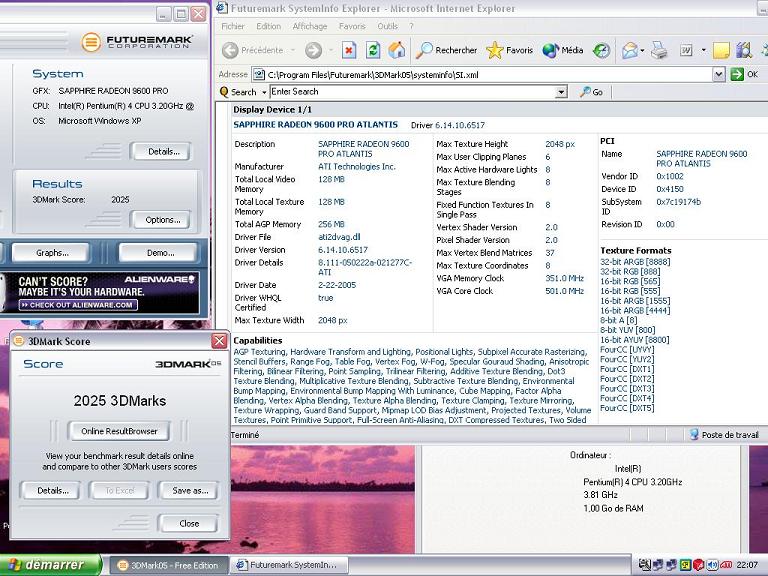768x576 pixels.
Task: Click the démarrer start button
Action: [49, 565]
